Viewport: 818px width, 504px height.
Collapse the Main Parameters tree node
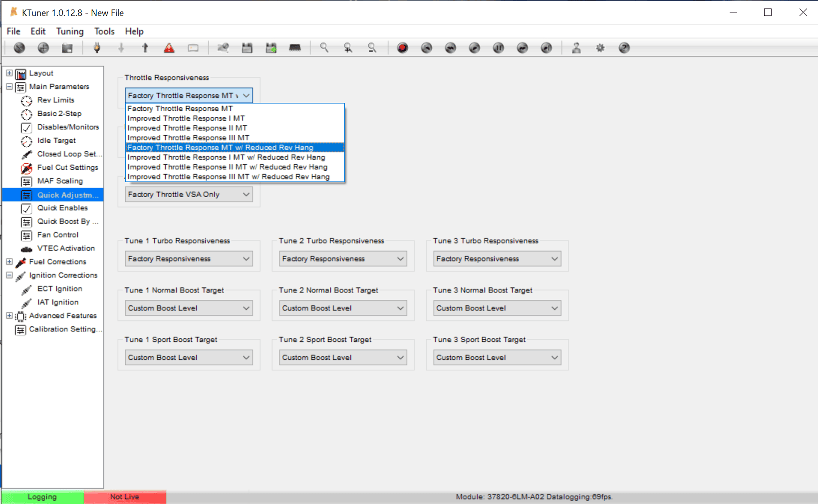tap(9, 86)
